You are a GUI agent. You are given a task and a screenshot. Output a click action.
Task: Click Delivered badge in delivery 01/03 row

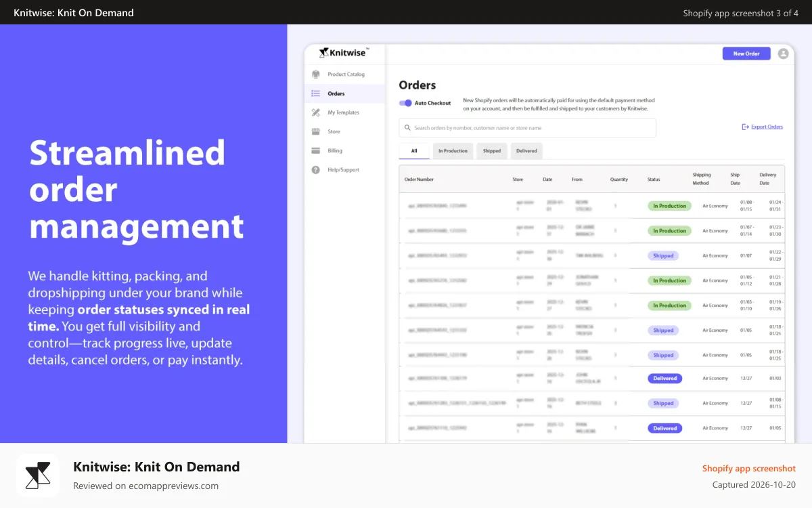(x=664, y=379)
